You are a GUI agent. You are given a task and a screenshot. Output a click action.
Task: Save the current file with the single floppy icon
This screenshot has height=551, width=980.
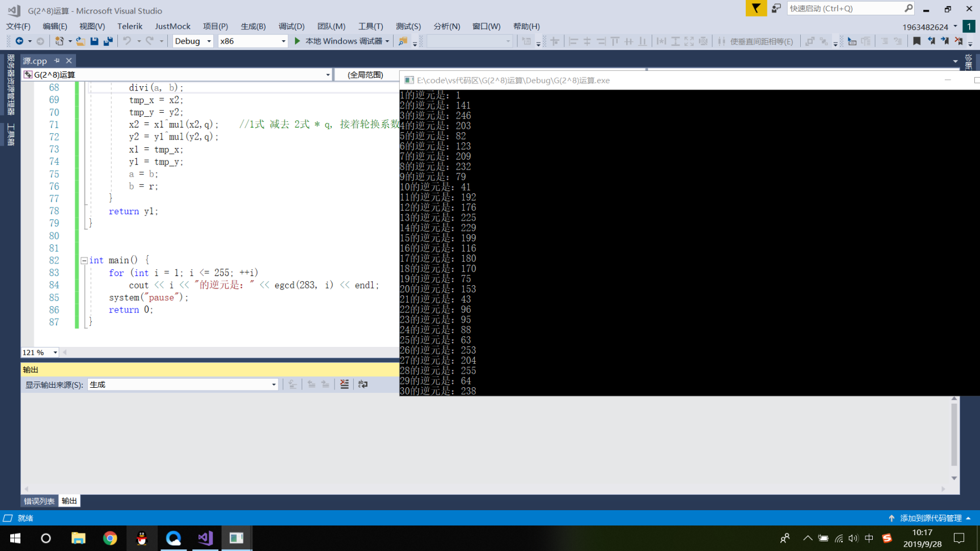[94, 41]
